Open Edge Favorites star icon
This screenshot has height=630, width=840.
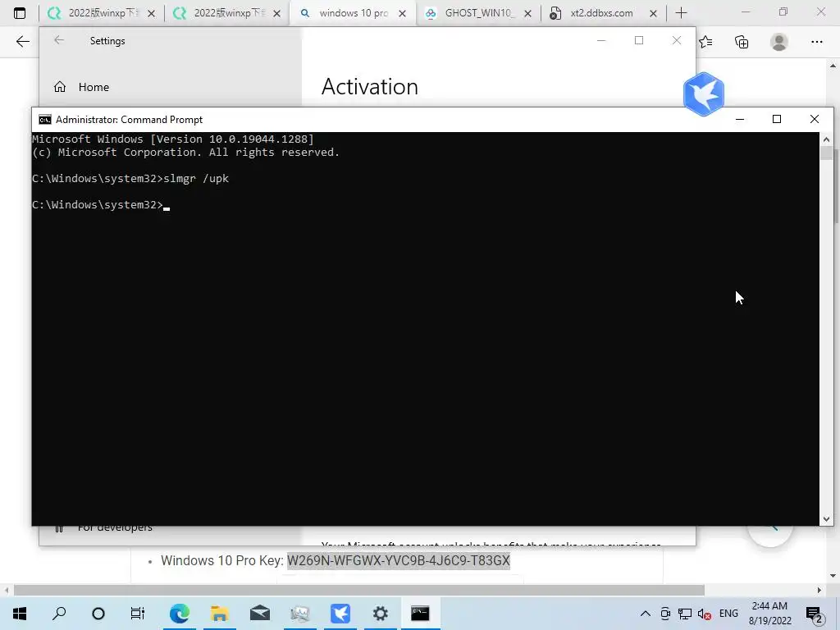705,42
